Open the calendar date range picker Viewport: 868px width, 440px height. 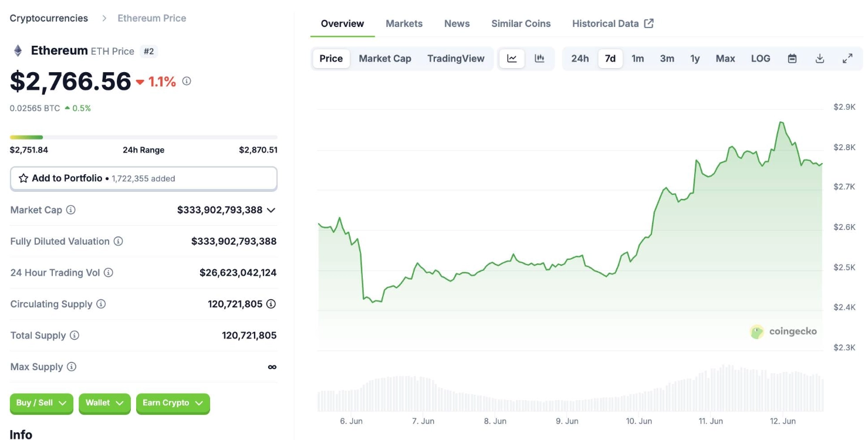coord(792,58)
